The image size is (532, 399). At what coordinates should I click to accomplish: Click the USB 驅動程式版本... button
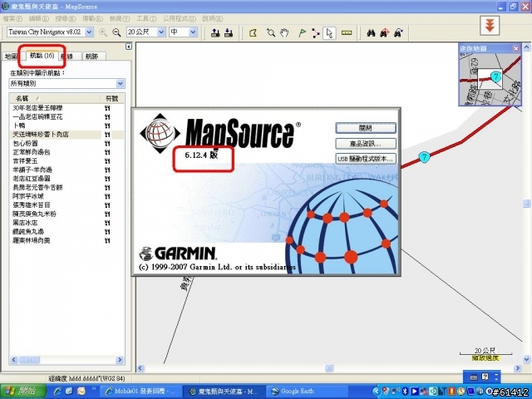click(366, 159)
